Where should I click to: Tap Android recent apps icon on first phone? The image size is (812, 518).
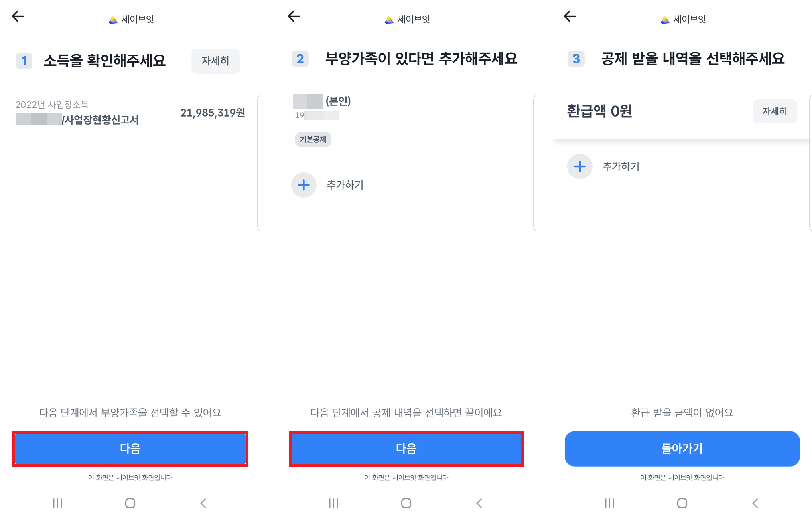57,503
